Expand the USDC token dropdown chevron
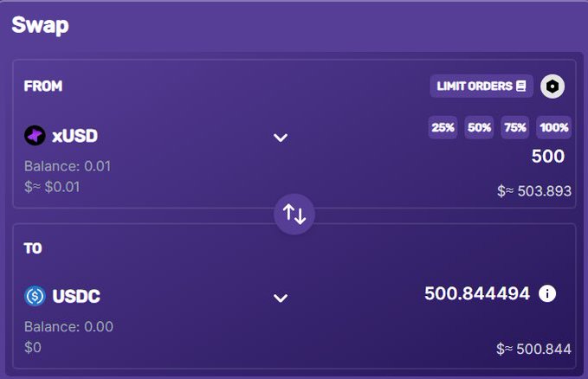The height and width of the screenshot is (379, 588). tap(281, 299)
